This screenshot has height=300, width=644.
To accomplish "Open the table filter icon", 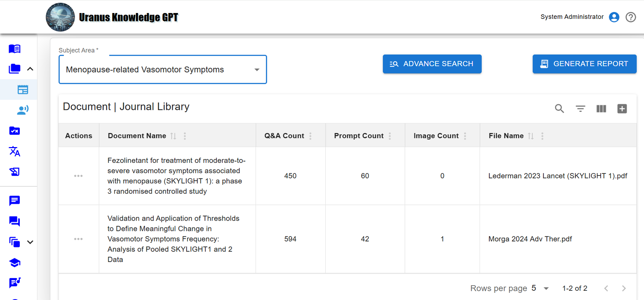I will coord(580,109).
